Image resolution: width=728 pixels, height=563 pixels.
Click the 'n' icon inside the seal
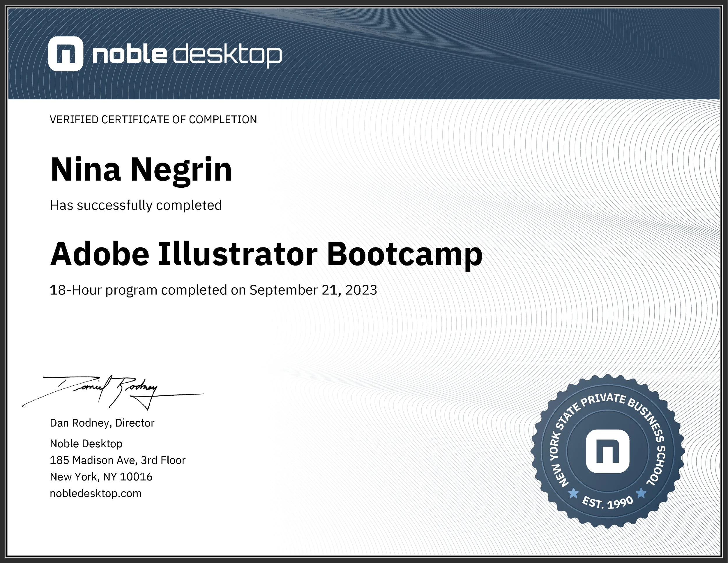607,451
